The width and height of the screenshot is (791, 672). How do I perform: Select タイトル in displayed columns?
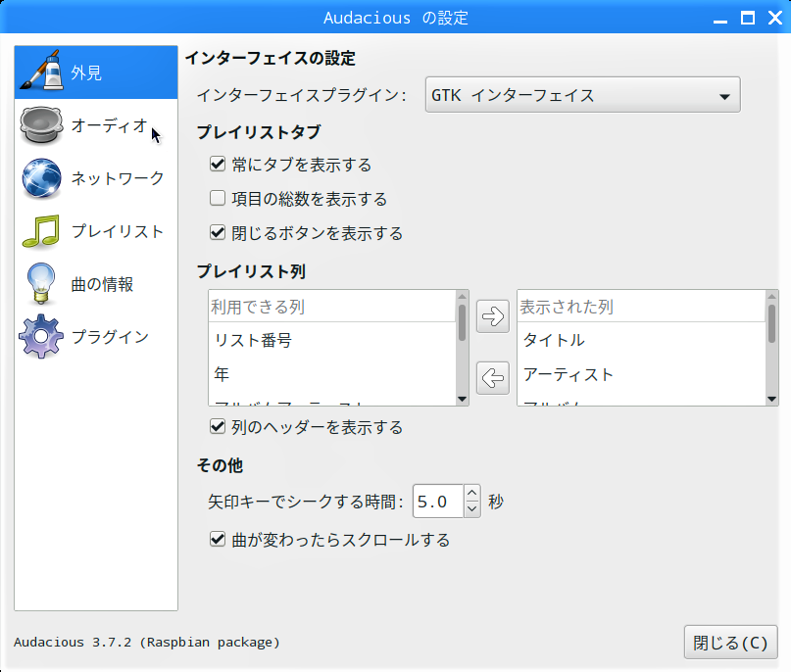click(641, 340)
